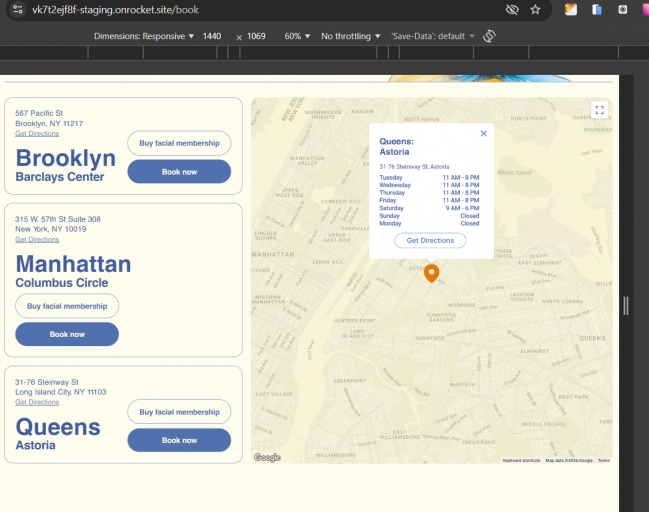The height and width of the screenshot is (512, 649).
Task: Click Get Directions button in map popup
Action: tap(430, 240)
